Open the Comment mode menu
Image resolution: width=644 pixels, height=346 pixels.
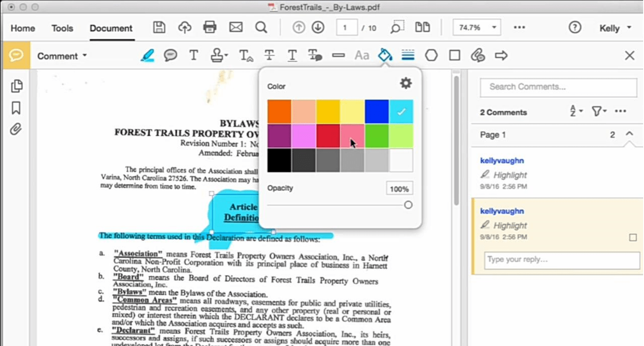(62, 56)
